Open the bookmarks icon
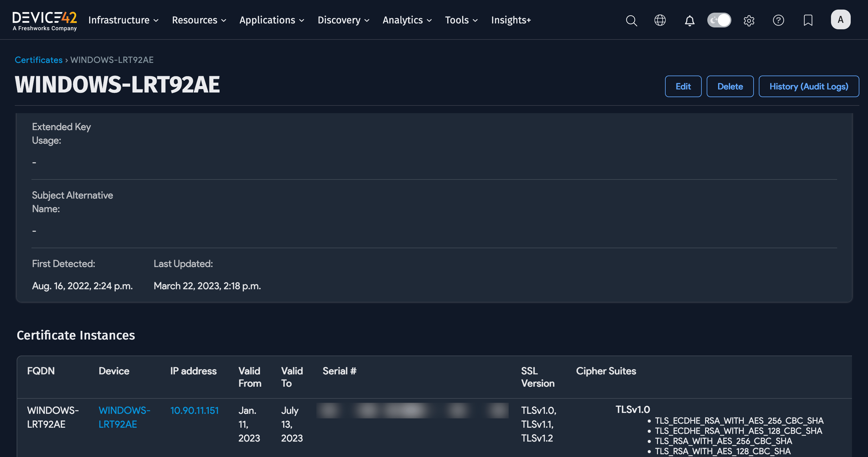Screen dimensions: 868x457 [808, 20]
